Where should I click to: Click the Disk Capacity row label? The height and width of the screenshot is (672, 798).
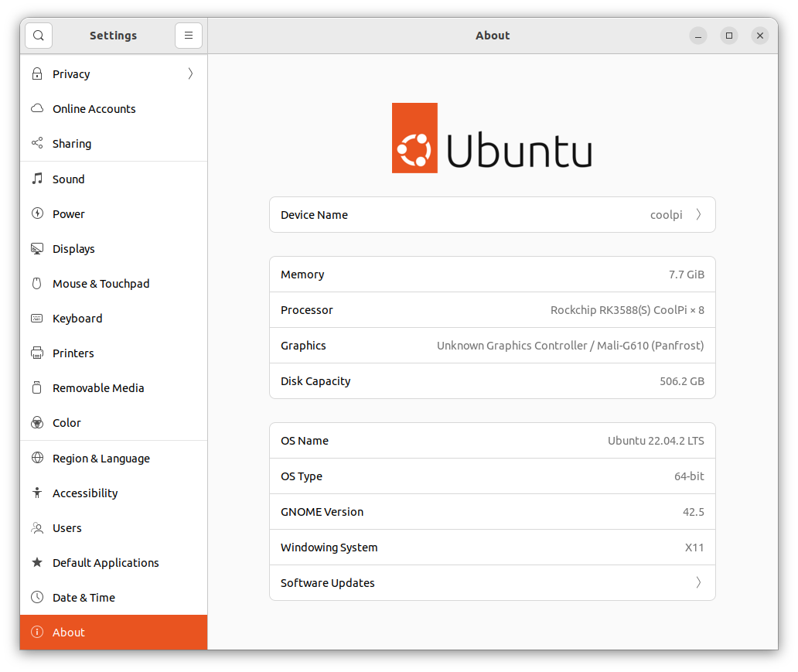point(315,381)
